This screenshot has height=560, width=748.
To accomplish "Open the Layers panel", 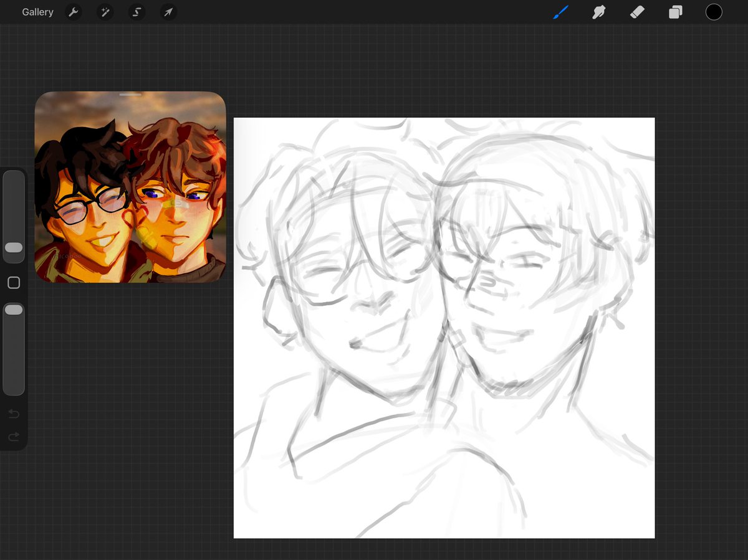I will point(674,12).
